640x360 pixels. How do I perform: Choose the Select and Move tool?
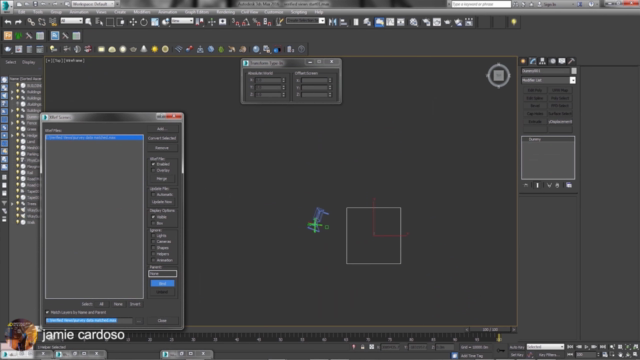tap(133, 22)
